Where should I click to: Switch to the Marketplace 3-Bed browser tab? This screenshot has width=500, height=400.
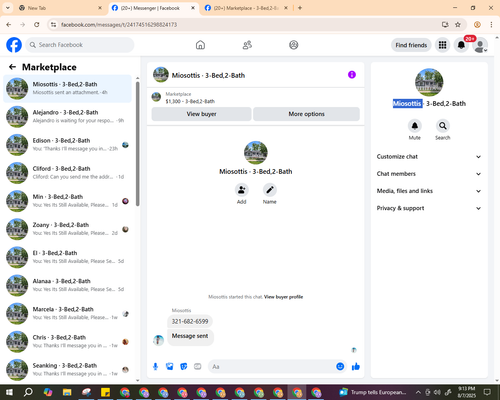point(246,8)
